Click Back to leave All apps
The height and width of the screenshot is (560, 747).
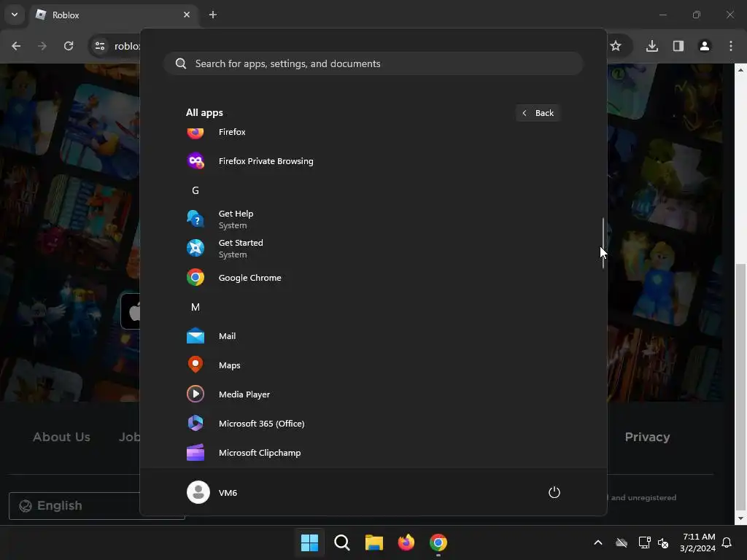(x=538, y=113)
